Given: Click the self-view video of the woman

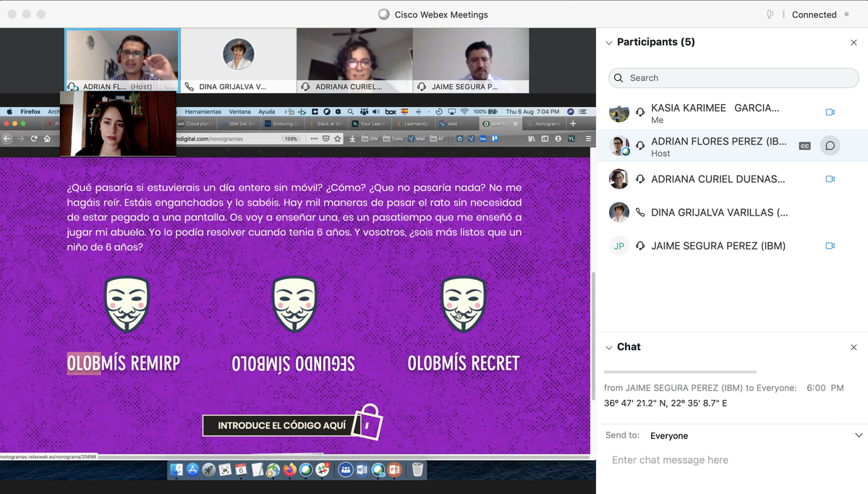Looking at the screenshot, I should tap(118, 124).
